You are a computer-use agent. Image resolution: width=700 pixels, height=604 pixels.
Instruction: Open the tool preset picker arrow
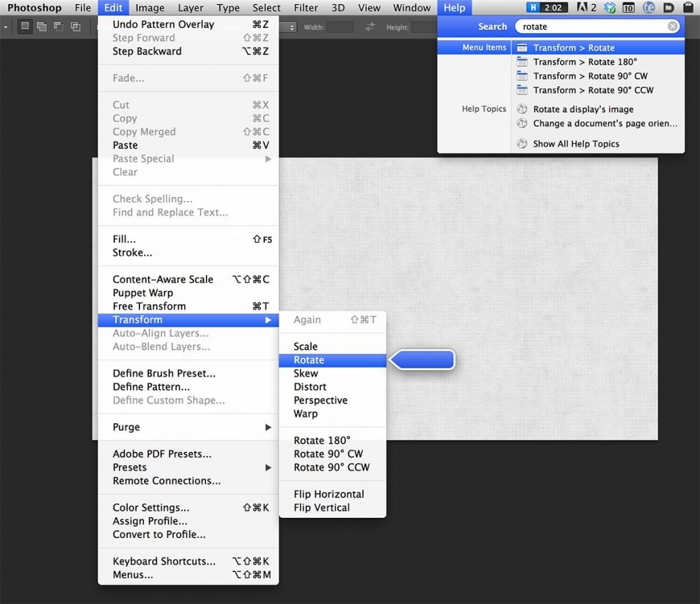point(5,27)
